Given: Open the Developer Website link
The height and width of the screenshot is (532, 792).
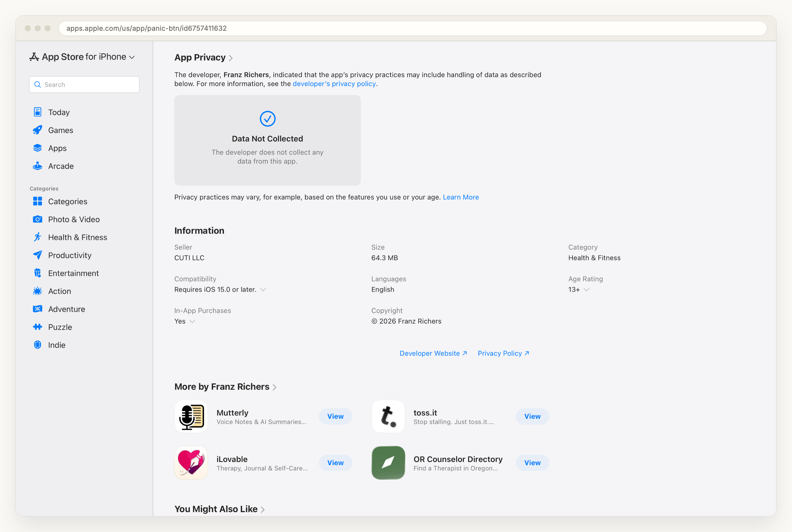Looking at the screenshot, I should coord(433,353).
